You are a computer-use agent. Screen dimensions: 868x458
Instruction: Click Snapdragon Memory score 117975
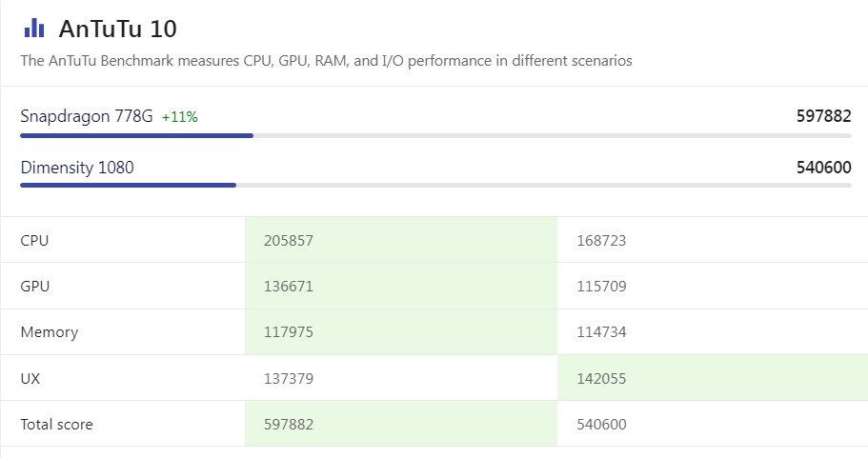click(x=289, y=332)
